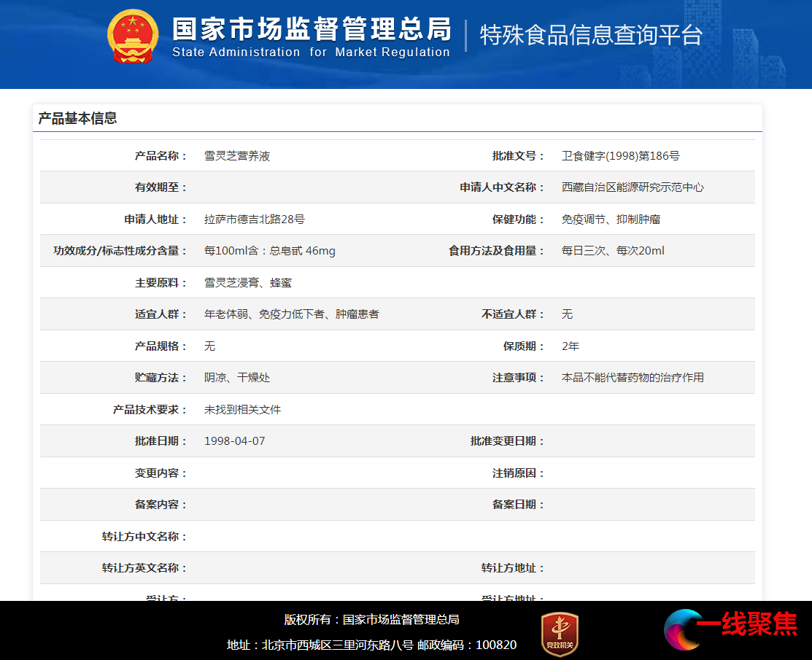Click main ingredients 雪灵芝浸膏、蜂蜜
Image resolution: width=812 pixels, height=660 pixels.
248,283
